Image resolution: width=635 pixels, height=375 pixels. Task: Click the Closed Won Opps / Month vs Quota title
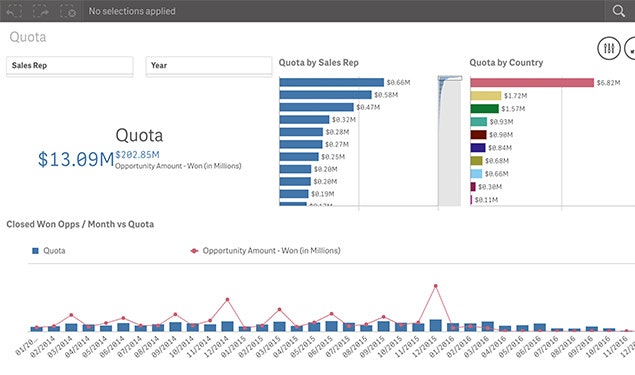tap(80, 224)
